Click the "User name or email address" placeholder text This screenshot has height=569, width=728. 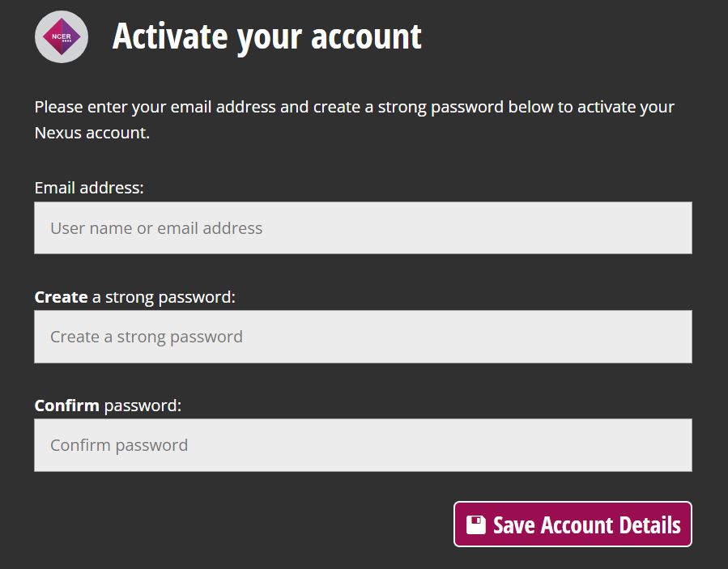pos(156,228)
